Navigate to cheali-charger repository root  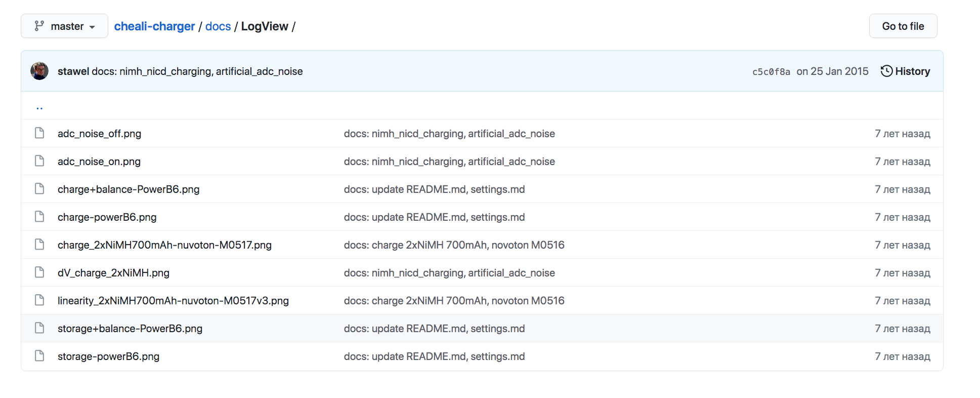(154, 26)
